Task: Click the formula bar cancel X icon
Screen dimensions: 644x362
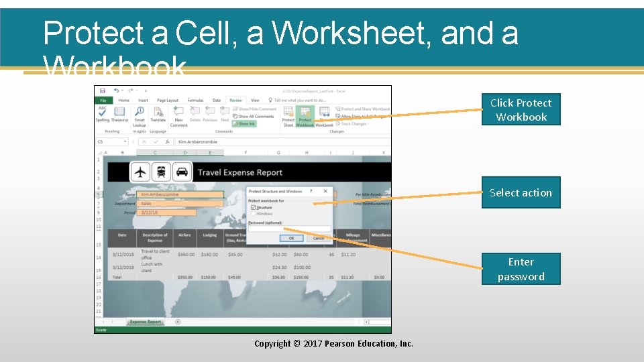Action: click(x=144, y=141)
